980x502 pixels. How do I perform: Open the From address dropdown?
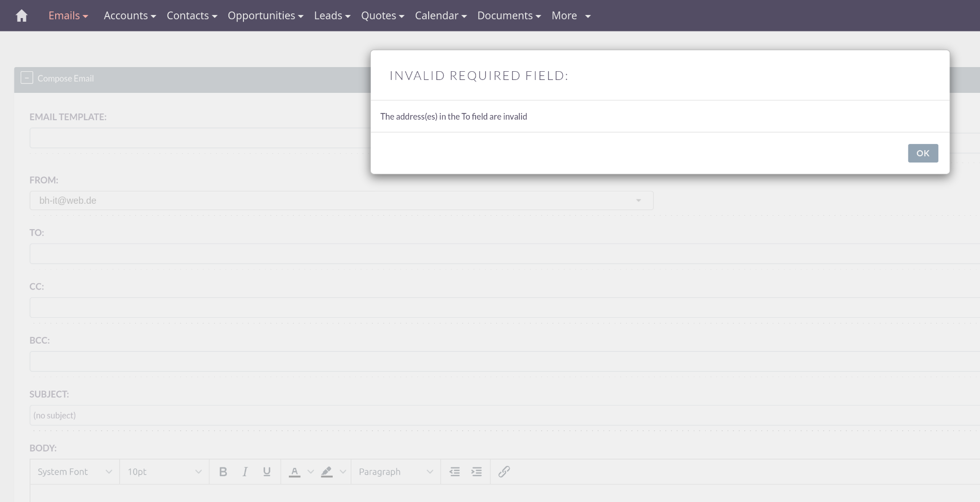click(x=341, y=201)
